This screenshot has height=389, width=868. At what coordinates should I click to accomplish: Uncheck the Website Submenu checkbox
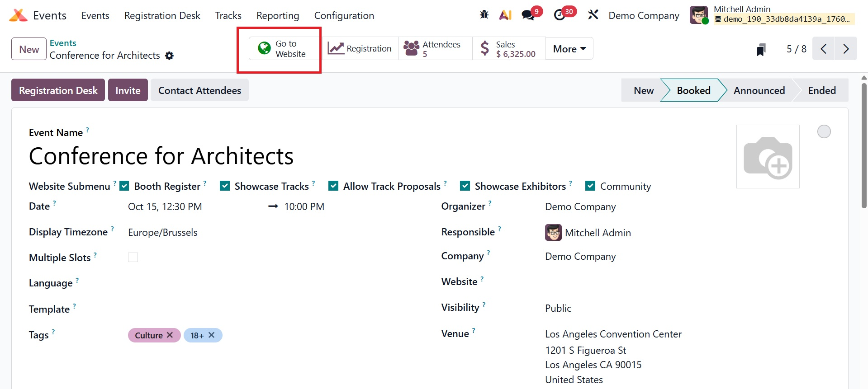124,186
